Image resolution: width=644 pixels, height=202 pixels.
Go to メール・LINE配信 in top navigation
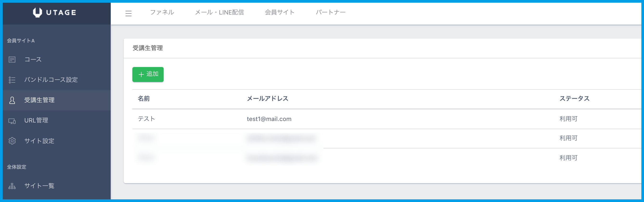click(x=219, y=12)
